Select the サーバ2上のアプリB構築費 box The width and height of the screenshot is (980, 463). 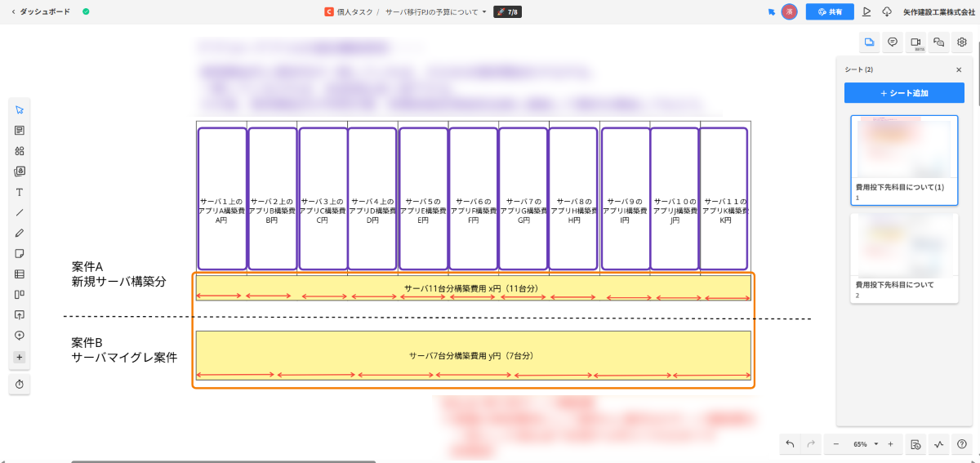272,198
